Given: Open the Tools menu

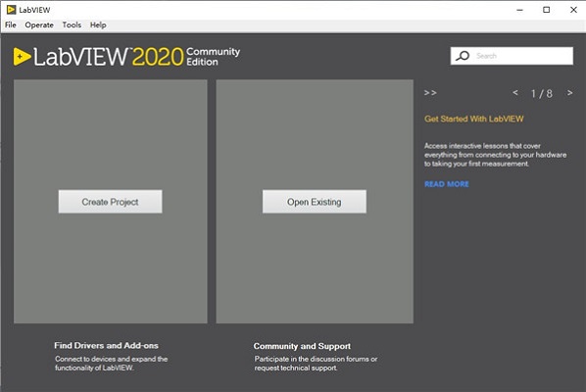Looking at the screenshot, I should click(72, 25).
